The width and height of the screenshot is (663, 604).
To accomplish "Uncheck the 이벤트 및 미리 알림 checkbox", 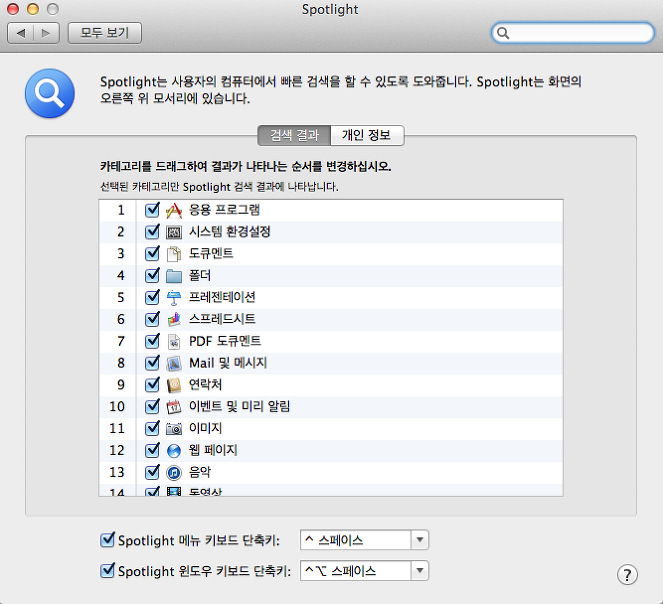I will tap(152, 406).
